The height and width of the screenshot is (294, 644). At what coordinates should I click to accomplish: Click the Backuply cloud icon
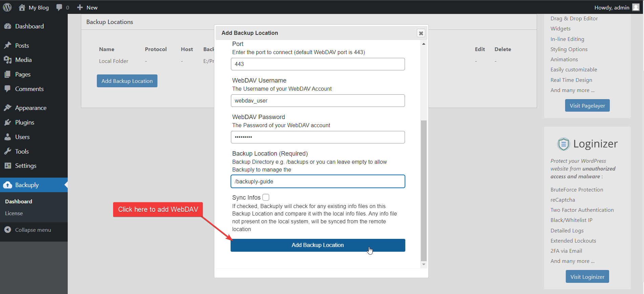pyautogui.click(x=7, y=185)
